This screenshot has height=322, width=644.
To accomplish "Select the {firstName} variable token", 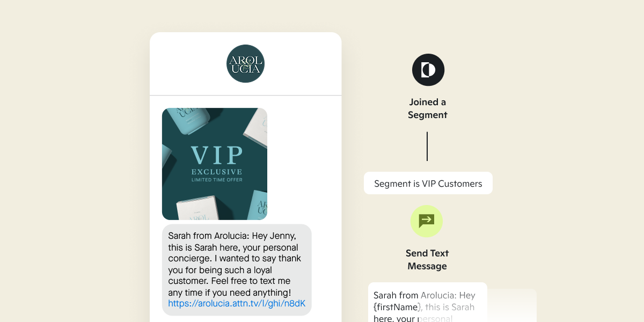I will pos(397,307).
